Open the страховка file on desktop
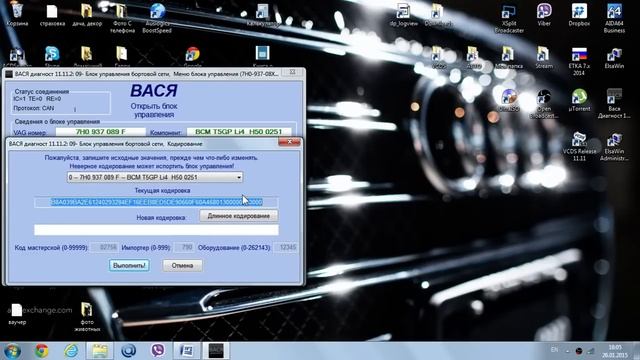 coord(52,15)
